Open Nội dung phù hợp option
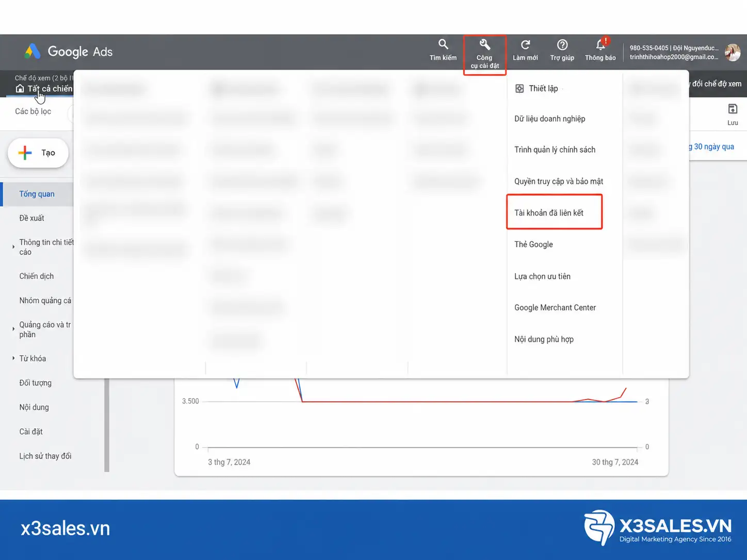Viewport: 747px width, 560px height. click(x=544, y=339)
